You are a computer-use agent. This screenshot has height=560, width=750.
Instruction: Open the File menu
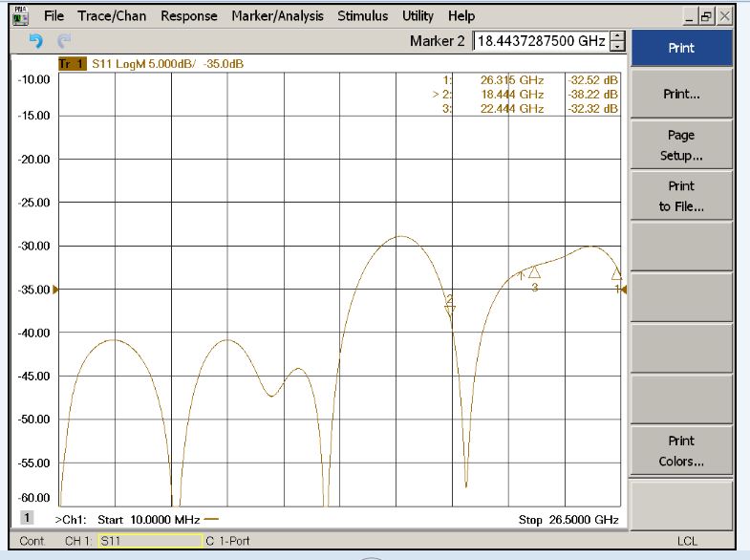coord(54,16)
